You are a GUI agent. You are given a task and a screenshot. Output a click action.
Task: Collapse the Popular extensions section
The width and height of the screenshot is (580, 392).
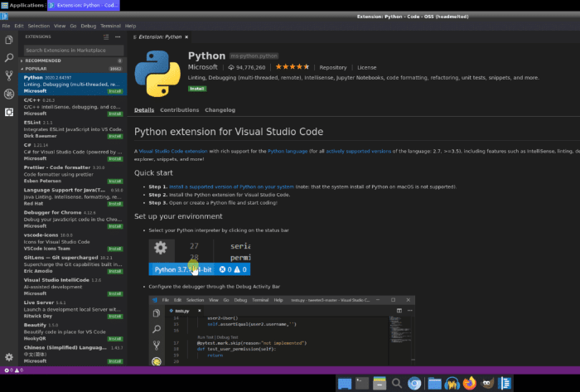72,69
